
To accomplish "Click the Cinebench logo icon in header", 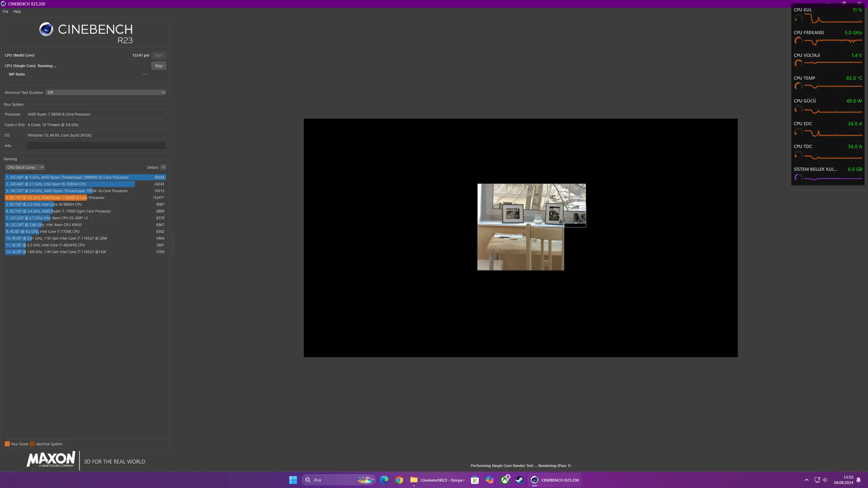I will click(46, 29).
